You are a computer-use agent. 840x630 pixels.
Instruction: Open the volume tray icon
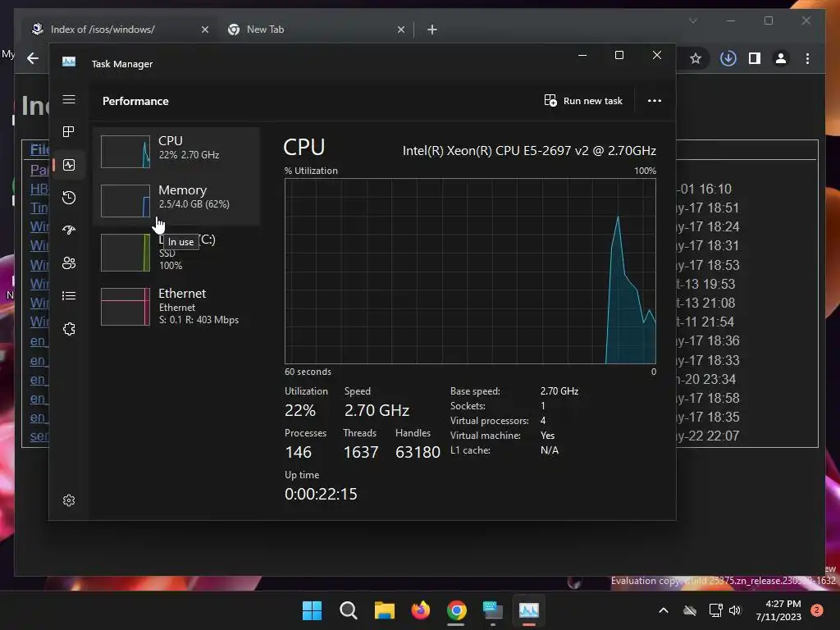click(735, 610)
